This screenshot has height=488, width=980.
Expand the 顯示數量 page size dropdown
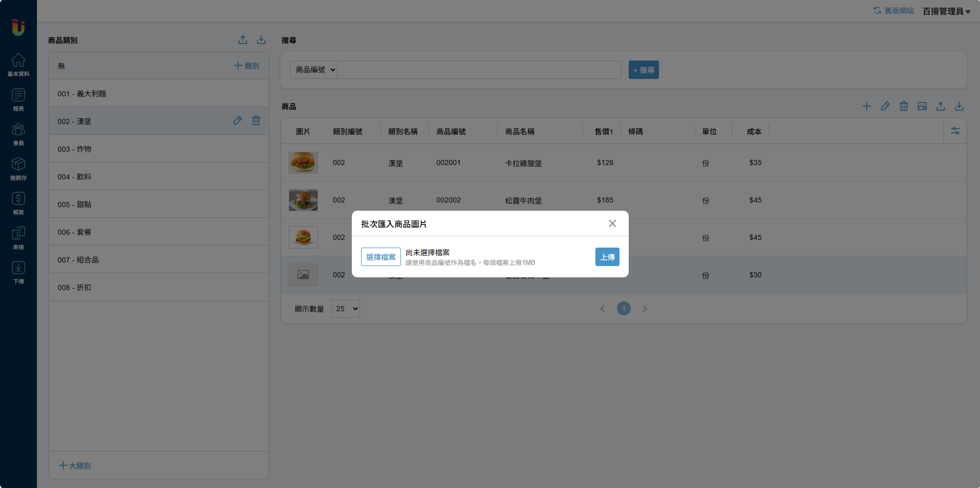click(x=346, y=309)
